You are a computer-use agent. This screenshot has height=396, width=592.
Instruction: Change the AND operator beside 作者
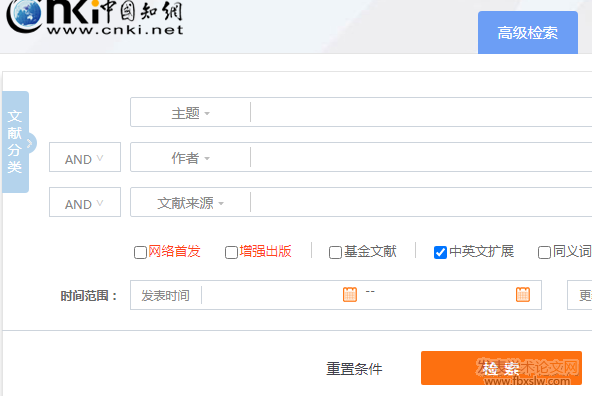pos(85,157)
